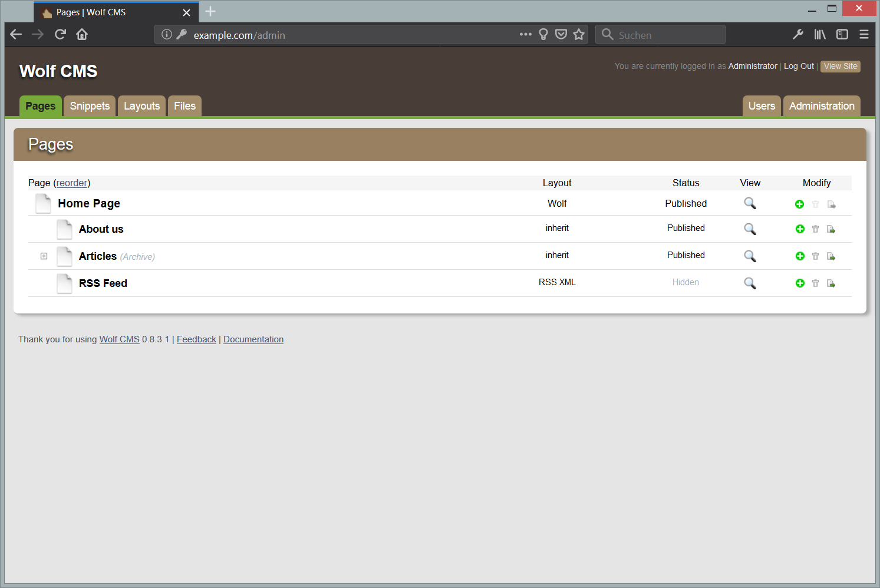Click the Home Page document icon

coord(43,203)
